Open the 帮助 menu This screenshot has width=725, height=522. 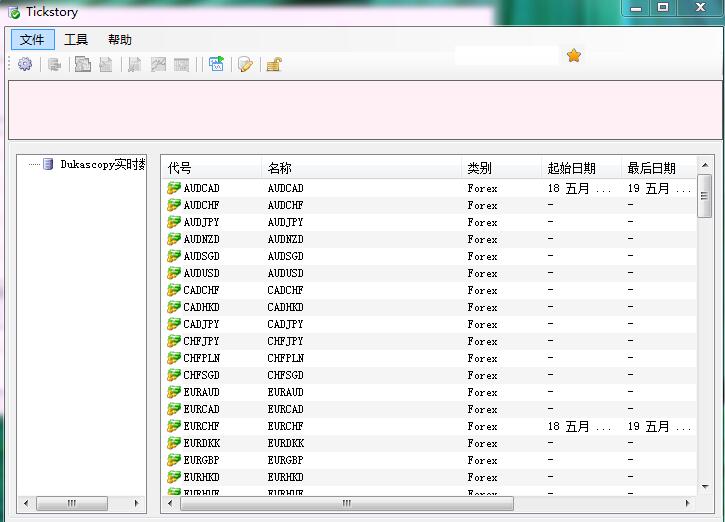pyautogui.click(x=120, y=40)
